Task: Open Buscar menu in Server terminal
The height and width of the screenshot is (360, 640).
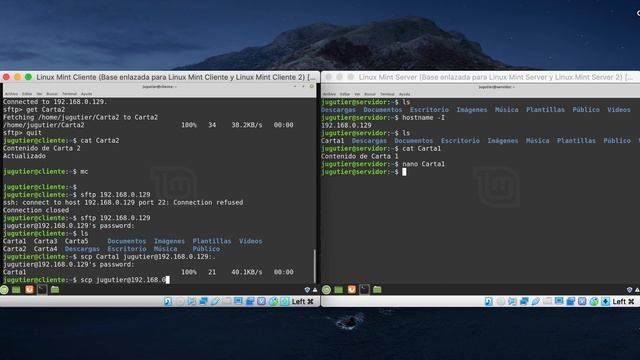Action: (370, 93)
